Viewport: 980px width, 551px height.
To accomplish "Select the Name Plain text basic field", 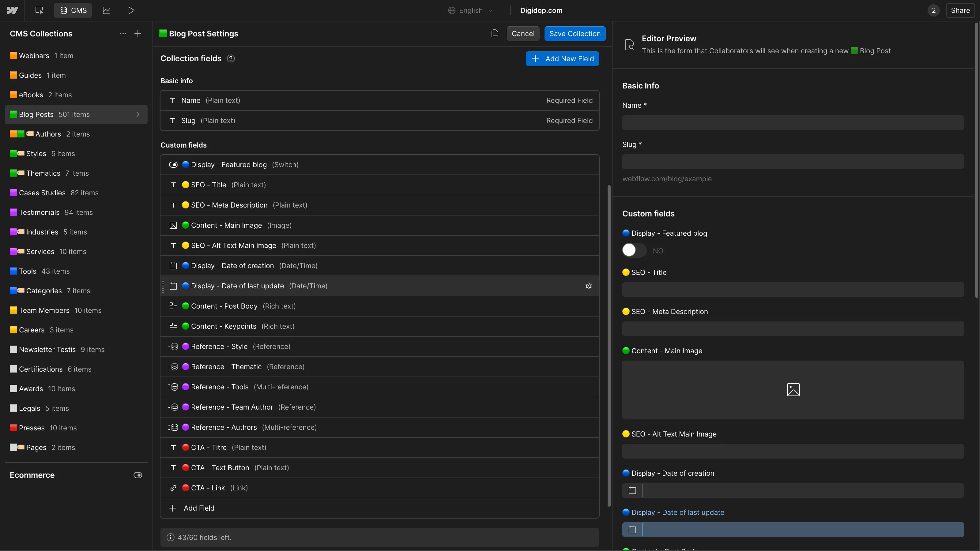I will click(380, 100).
